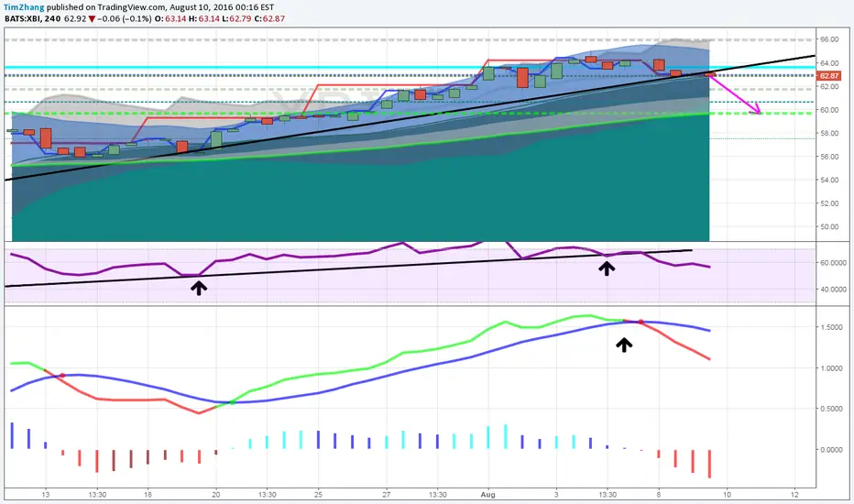Click the last price 62.92 value

coord(75,18)
